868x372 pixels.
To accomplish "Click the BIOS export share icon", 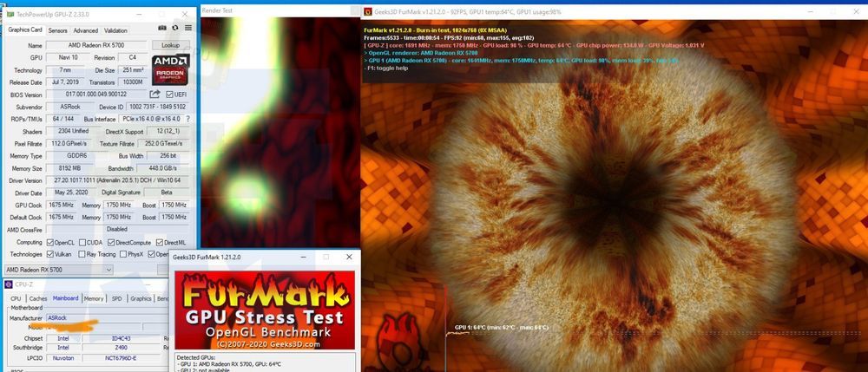I will (x=155, y=94).
